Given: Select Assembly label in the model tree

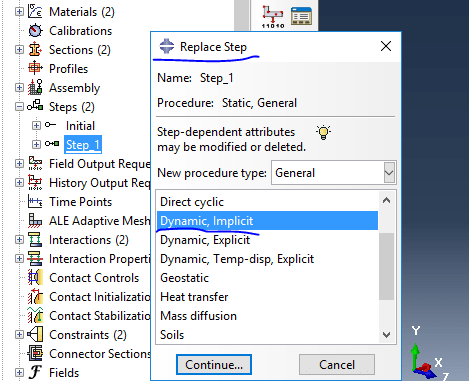Looking at the screenshot, I should [x=74, y=88].
